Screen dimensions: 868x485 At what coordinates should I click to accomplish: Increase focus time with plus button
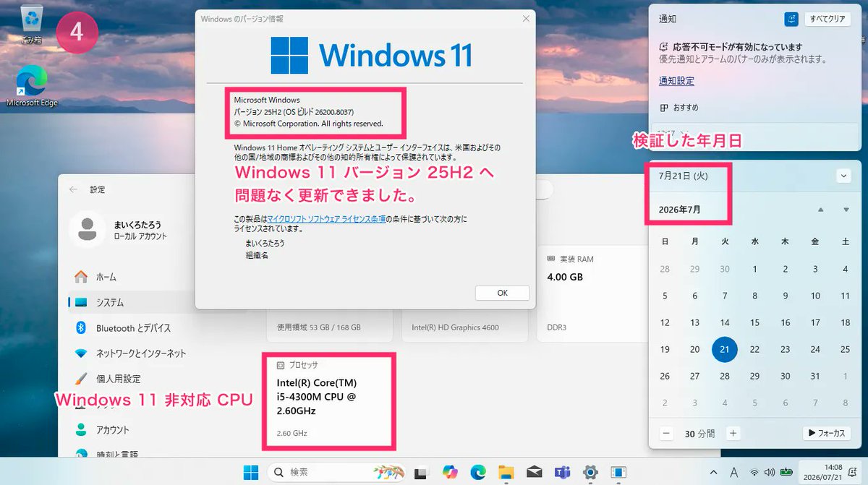733,433
